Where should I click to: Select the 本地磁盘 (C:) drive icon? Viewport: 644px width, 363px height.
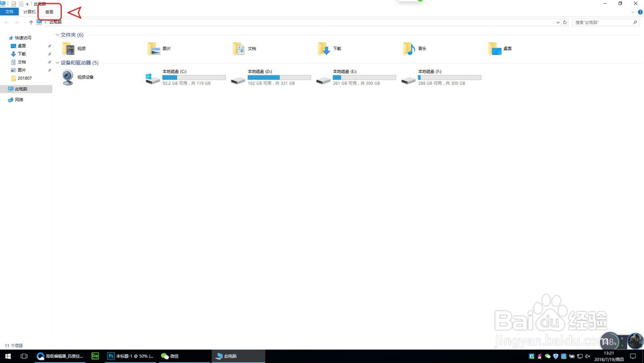153,79
